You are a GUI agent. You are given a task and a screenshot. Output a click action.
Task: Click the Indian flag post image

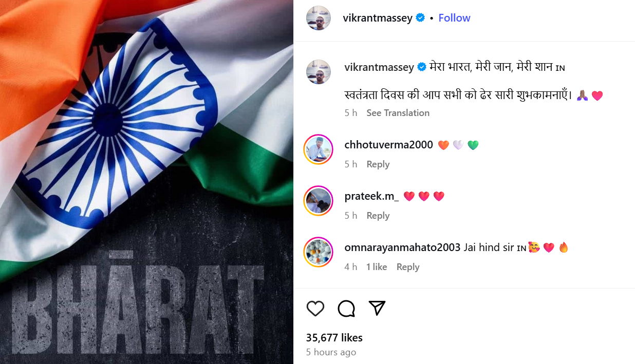pyautogui.click(x=146, y=182)
